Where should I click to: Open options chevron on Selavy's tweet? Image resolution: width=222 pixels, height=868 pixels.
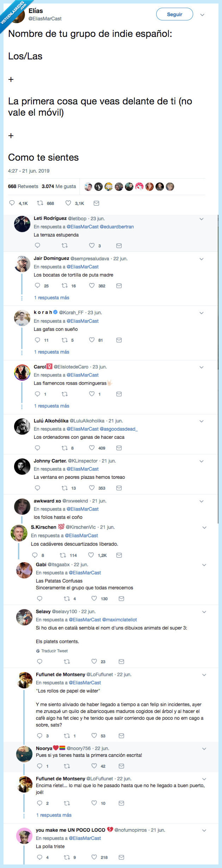coord(204,612)
